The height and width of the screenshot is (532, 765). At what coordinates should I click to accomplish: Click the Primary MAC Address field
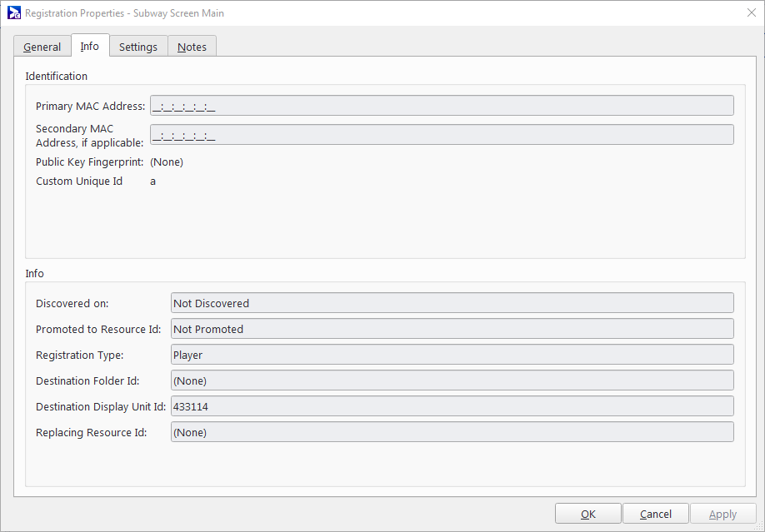442,106
